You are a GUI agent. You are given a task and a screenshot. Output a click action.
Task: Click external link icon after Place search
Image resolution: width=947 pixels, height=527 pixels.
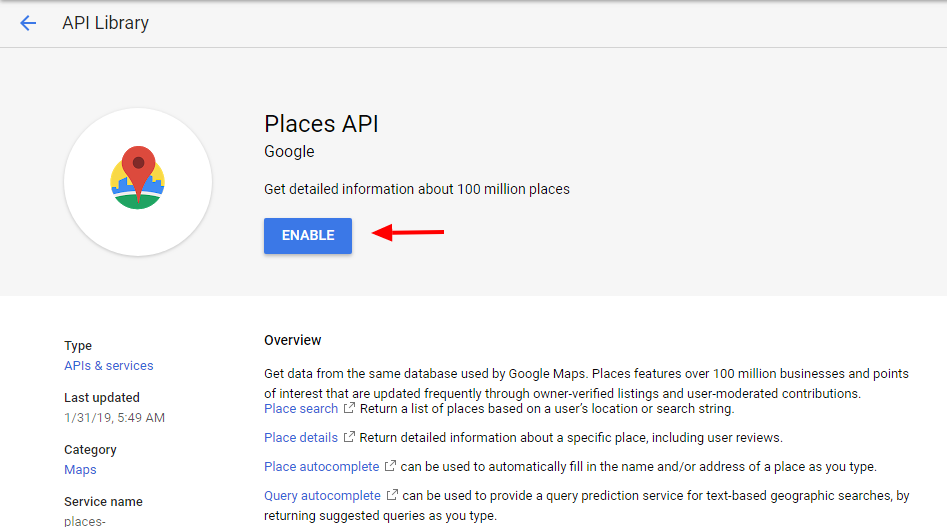tap(349, 408)
